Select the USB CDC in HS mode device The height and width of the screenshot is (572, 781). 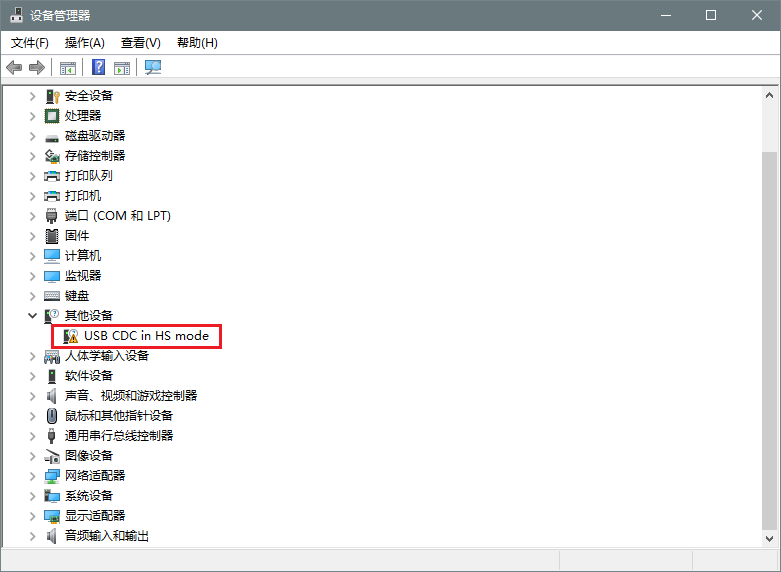pyautogui.click(x=146, y=336)
